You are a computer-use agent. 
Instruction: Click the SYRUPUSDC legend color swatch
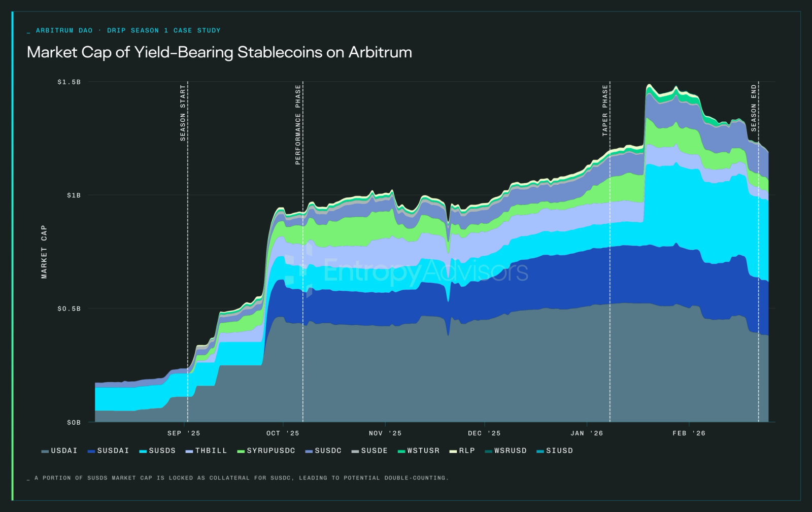pos(241,451)
